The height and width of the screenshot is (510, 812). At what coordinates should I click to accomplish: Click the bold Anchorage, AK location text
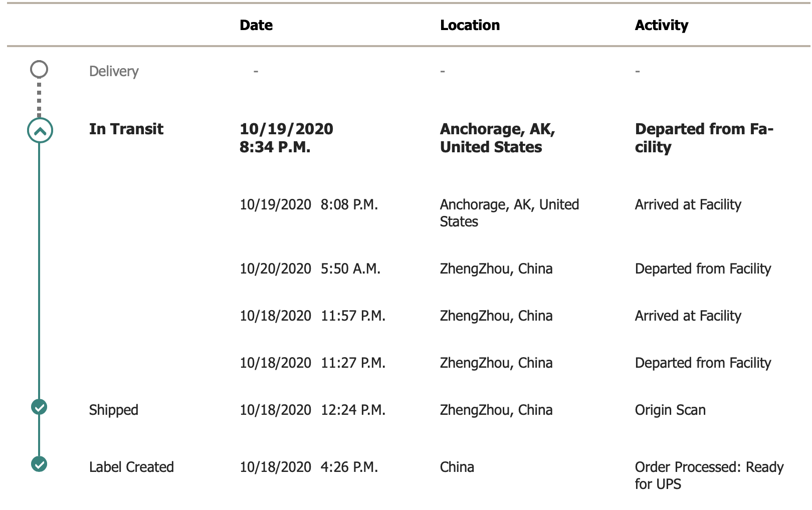pos(497,138)
